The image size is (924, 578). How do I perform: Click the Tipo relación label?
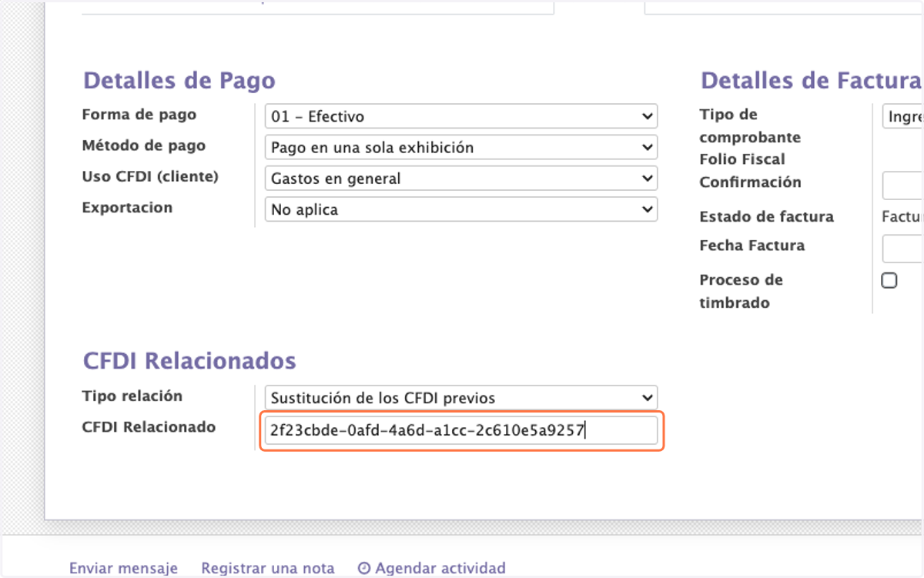pos(132,396)
